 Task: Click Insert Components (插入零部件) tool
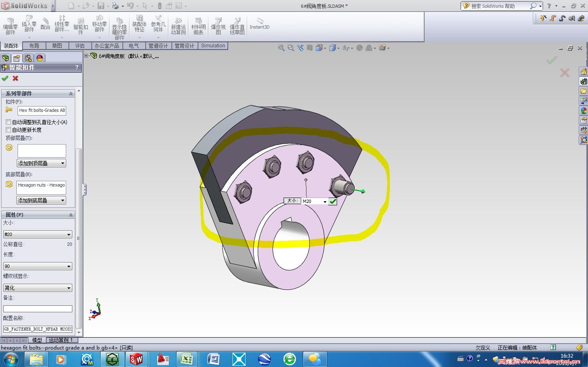tap(29, 24)
